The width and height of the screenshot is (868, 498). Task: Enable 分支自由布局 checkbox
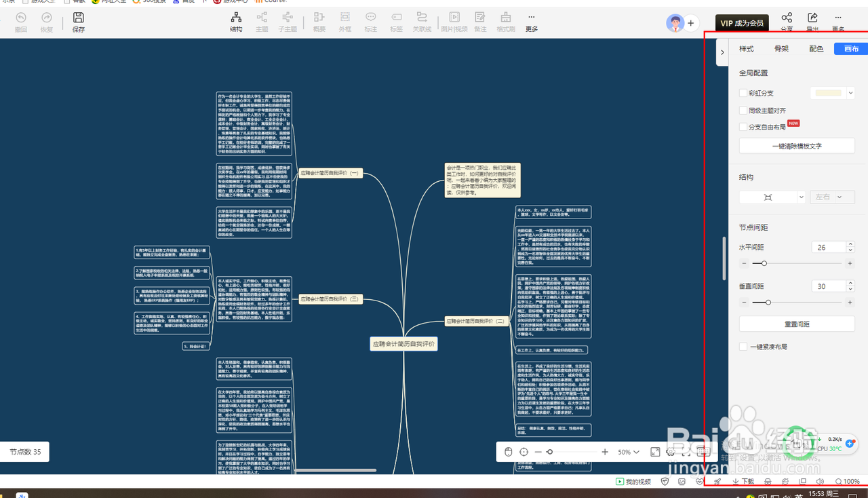tap(743, 127)
